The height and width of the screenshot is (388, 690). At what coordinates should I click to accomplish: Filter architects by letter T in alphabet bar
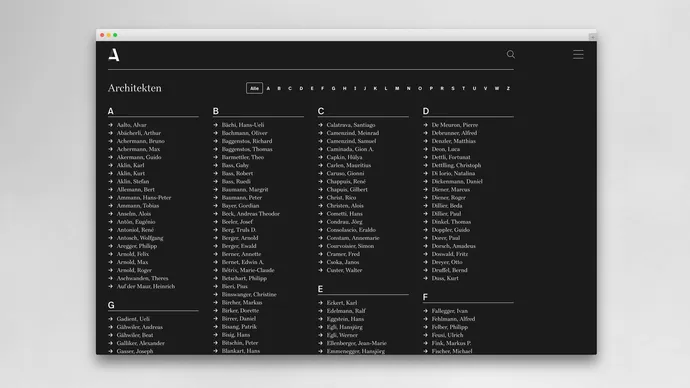point(463,88)
